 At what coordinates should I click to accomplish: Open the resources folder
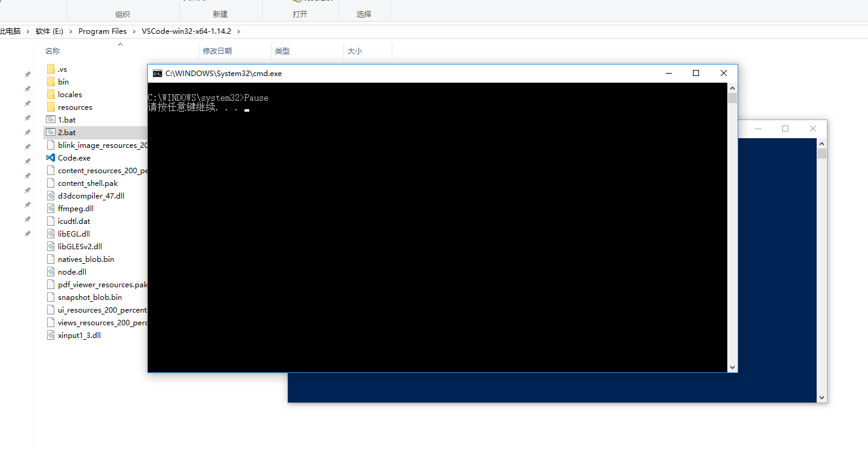coord(74,107)
